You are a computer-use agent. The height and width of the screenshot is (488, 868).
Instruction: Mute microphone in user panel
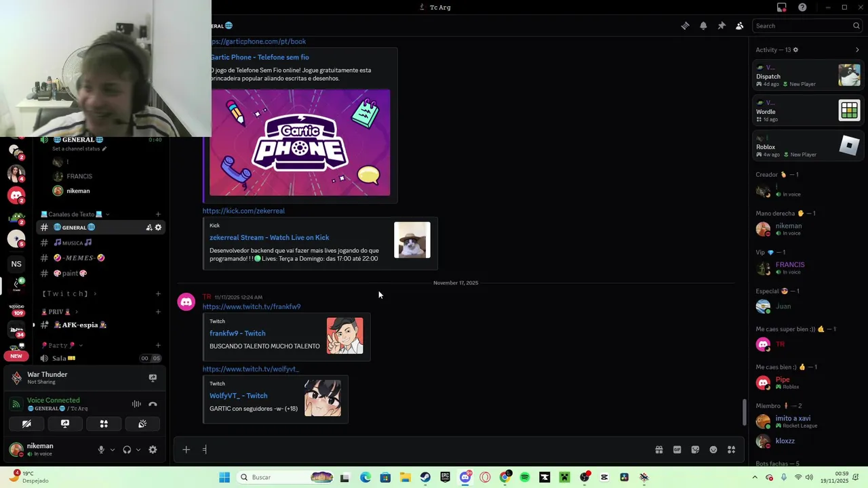point(101,449)
